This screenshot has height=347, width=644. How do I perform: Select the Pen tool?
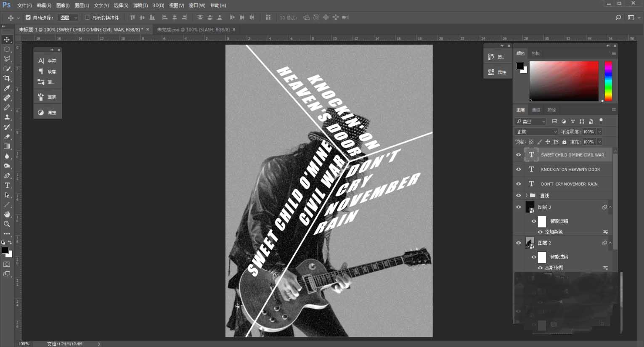click(x=7, y=175)
